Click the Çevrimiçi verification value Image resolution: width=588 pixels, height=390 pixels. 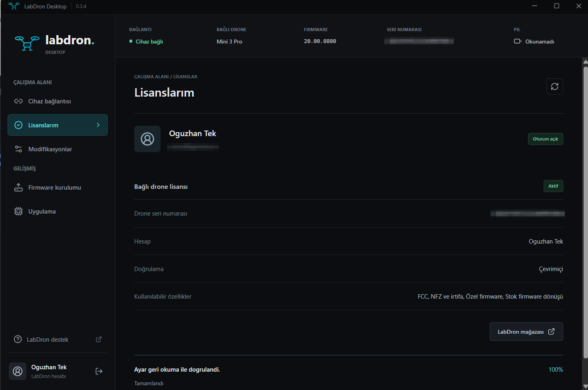(551, 269)
